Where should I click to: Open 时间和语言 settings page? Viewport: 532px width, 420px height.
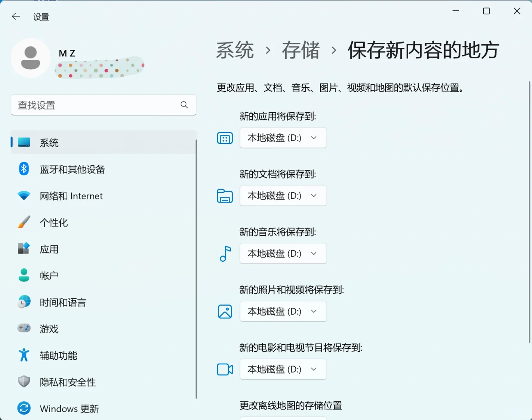104,302
